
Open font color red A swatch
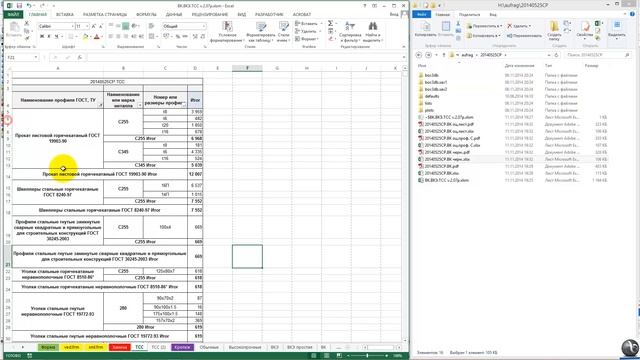coord(97,37)
